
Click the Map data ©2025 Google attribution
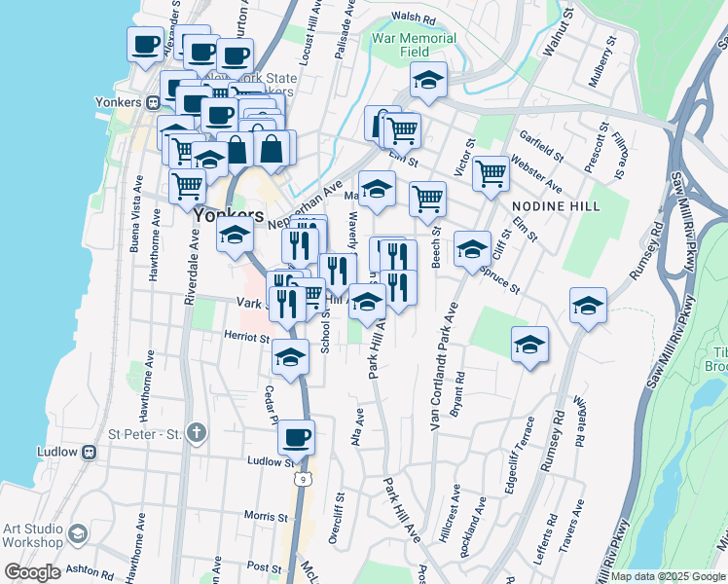tap(668, 576)
